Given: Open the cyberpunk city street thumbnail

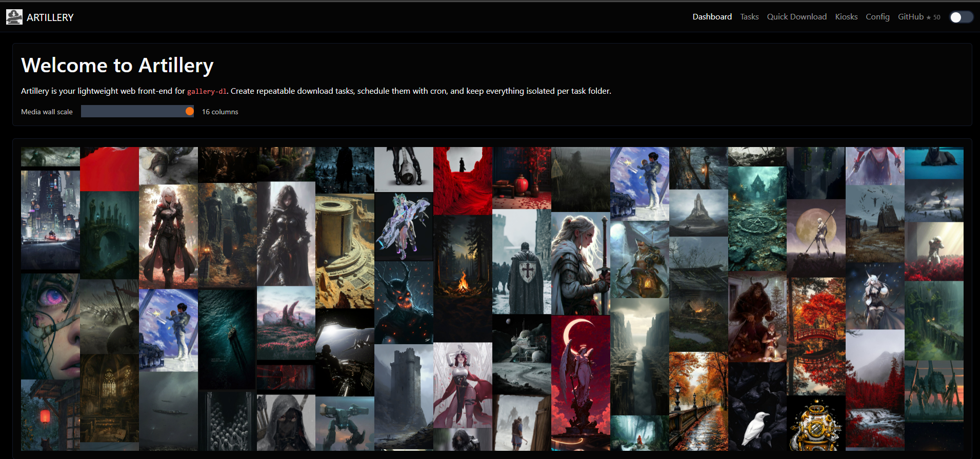Looking at the screenshot, I should (50, 220).
